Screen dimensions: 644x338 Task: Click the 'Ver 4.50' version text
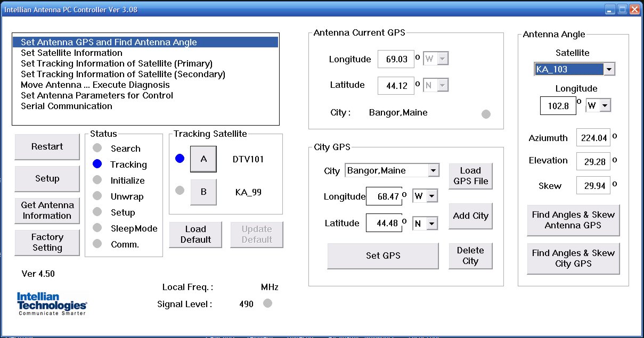tap(38, 274)
